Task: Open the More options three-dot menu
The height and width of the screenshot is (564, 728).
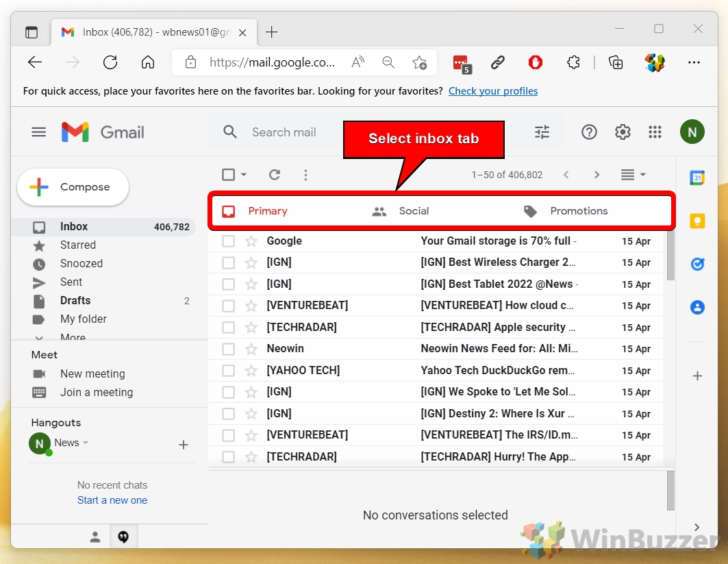Action: tap(305, 175)
